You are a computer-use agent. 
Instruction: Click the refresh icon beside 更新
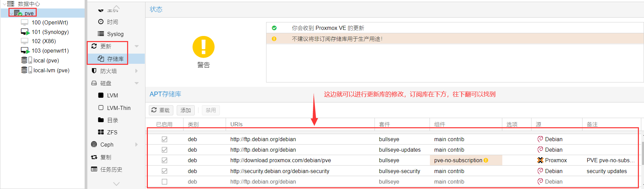pyautogui.click(x=94, y=46)
